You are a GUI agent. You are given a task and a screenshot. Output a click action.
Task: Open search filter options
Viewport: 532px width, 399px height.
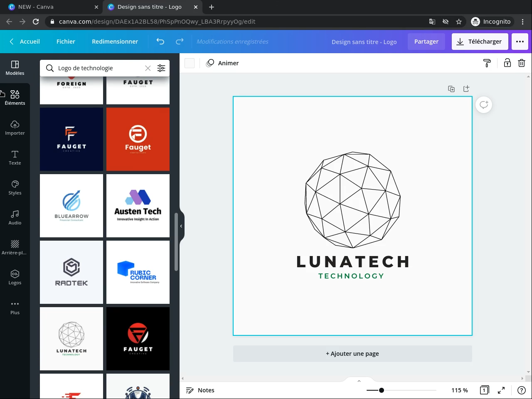click(x=161, y=68)
